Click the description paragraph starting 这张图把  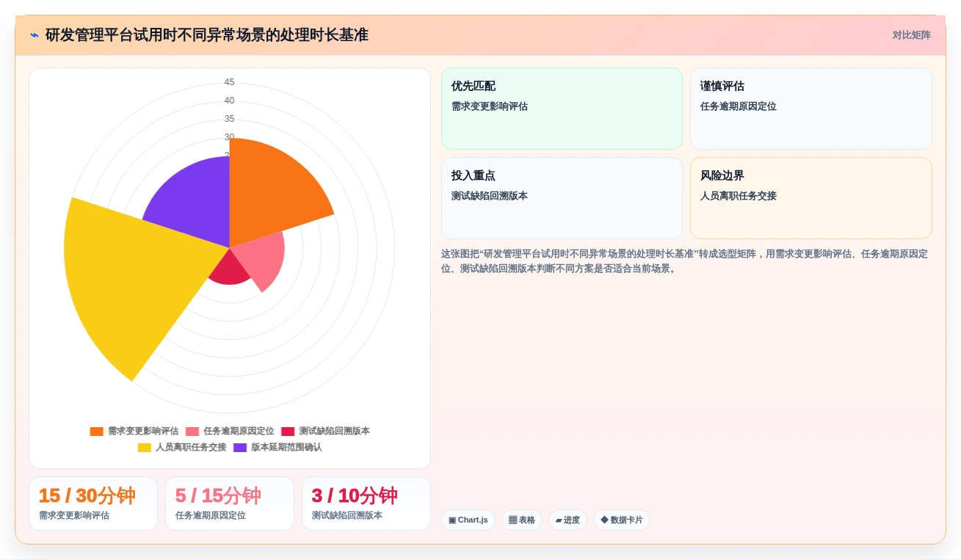coord(685,261)
